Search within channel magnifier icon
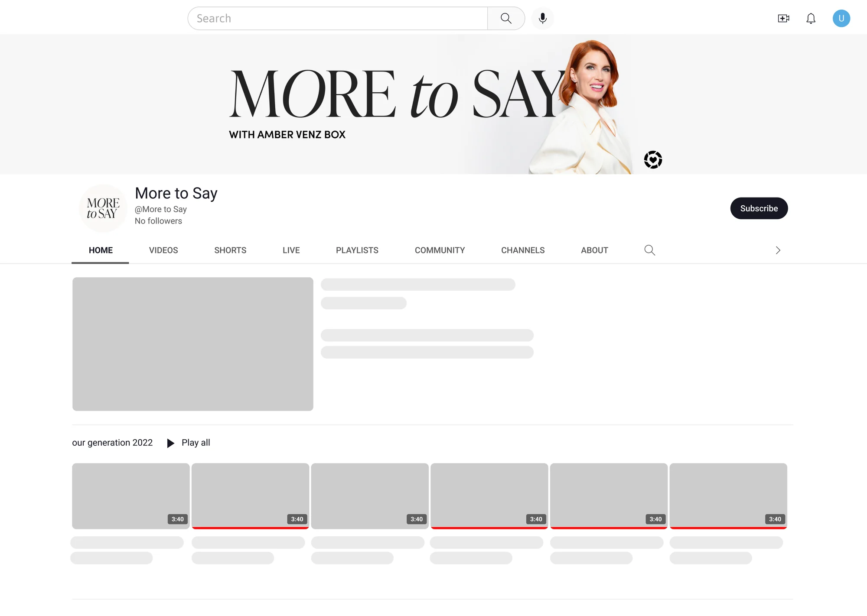 [649, 250]
